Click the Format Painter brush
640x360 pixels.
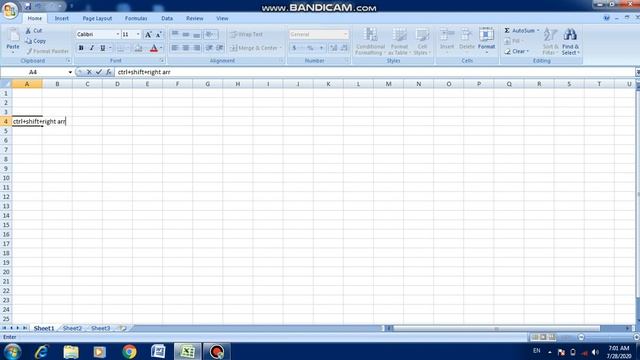47,51
